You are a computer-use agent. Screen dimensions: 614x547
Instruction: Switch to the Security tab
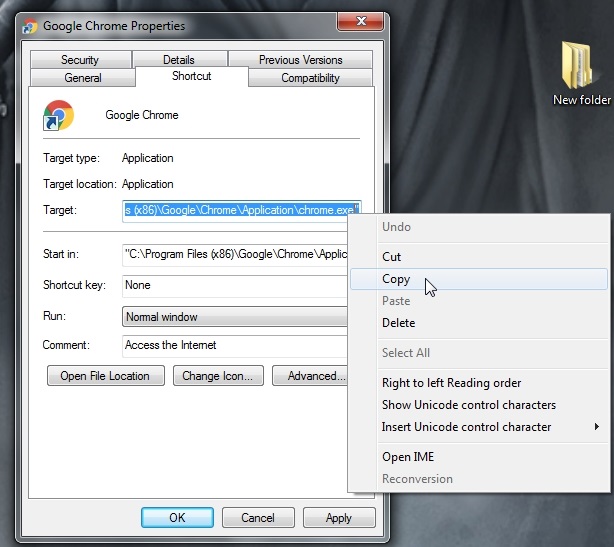coord(80,60)
